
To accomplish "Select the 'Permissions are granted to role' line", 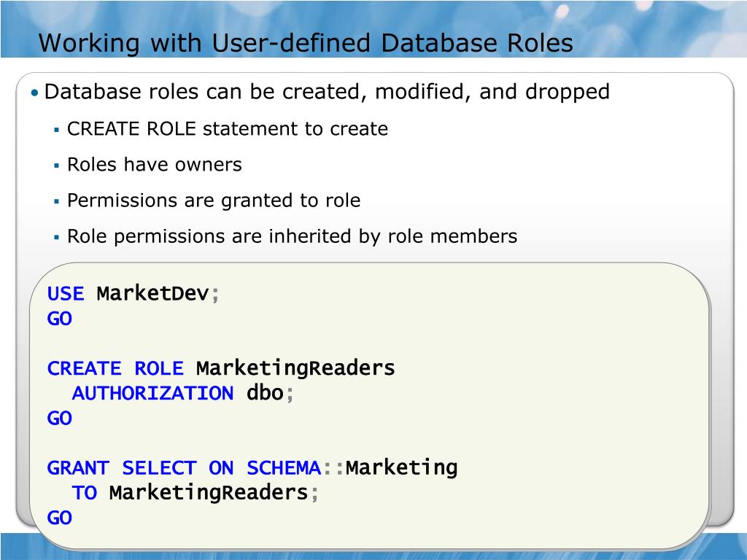I will tap(214, 201).
